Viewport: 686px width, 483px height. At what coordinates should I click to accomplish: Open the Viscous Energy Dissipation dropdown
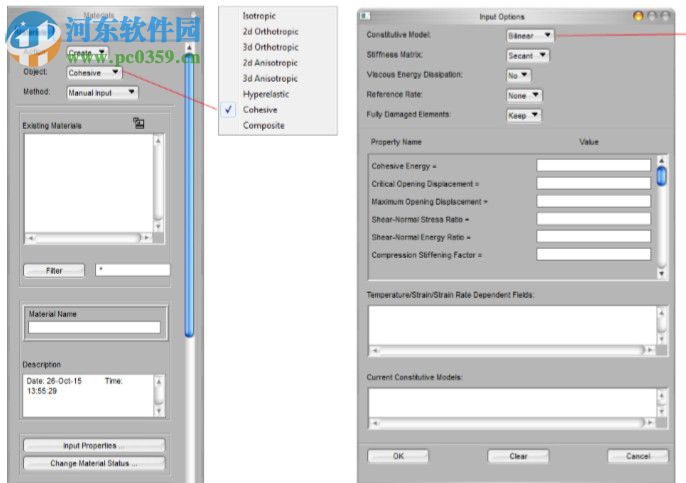point(518,75)
